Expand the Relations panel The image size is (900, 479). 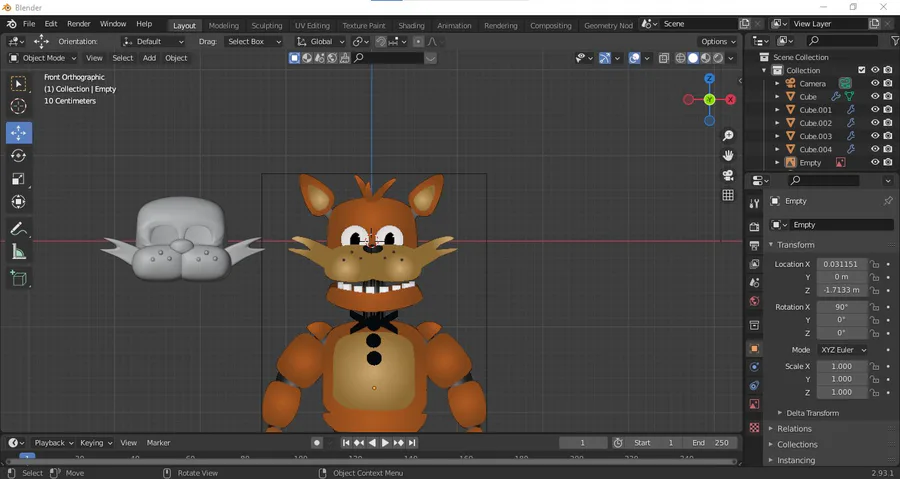click(794, 429)
